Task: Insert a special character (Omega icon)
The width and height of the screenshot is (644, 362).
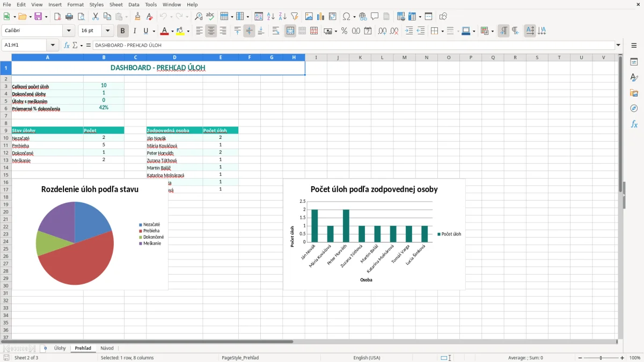Action: (346, 17)
